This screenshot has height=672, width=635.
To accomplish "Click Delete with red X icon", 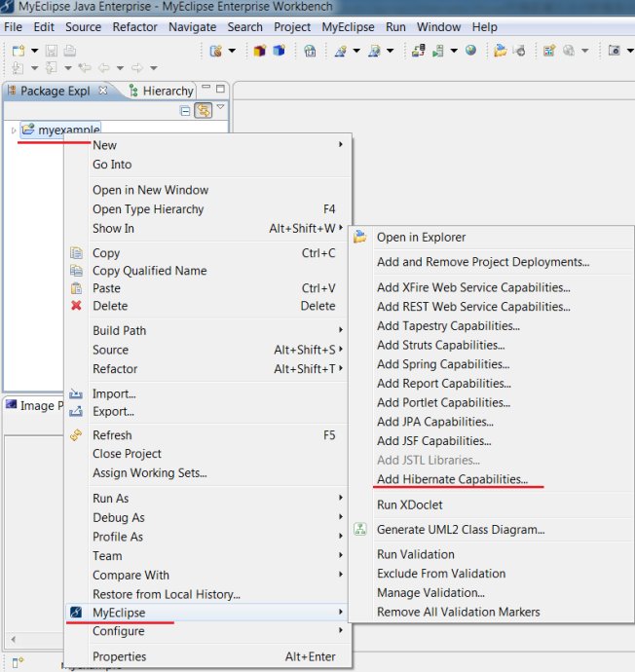I will coord(207,306).
